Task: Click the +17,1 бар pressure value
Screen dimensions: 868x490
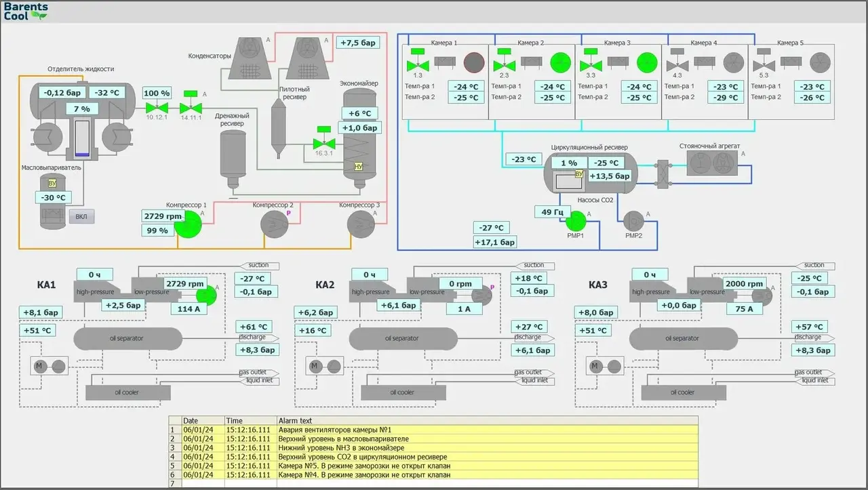Action: click(x=495, y=241)
